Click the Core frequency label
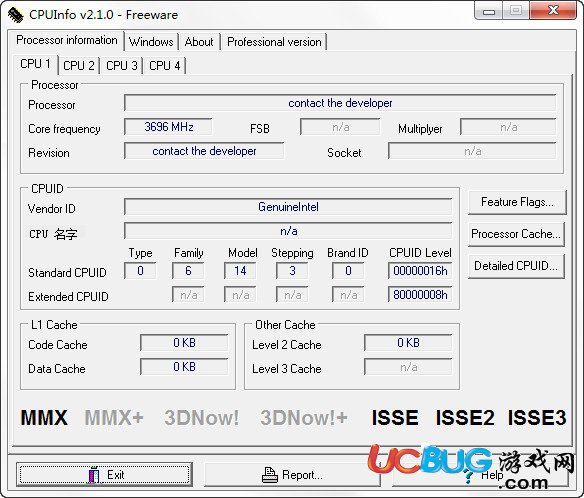 [x=64, y=129]
